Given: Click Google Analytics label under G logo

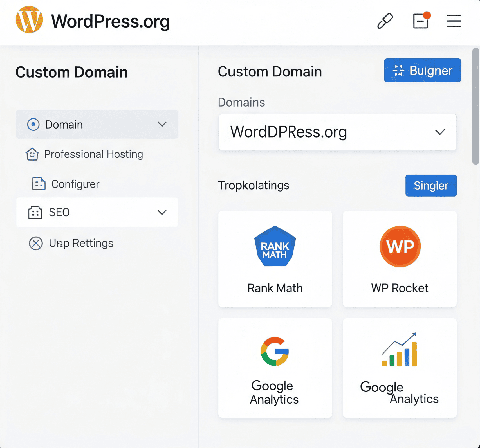Looking at the screenshot, I should click(x=274, y=393).
